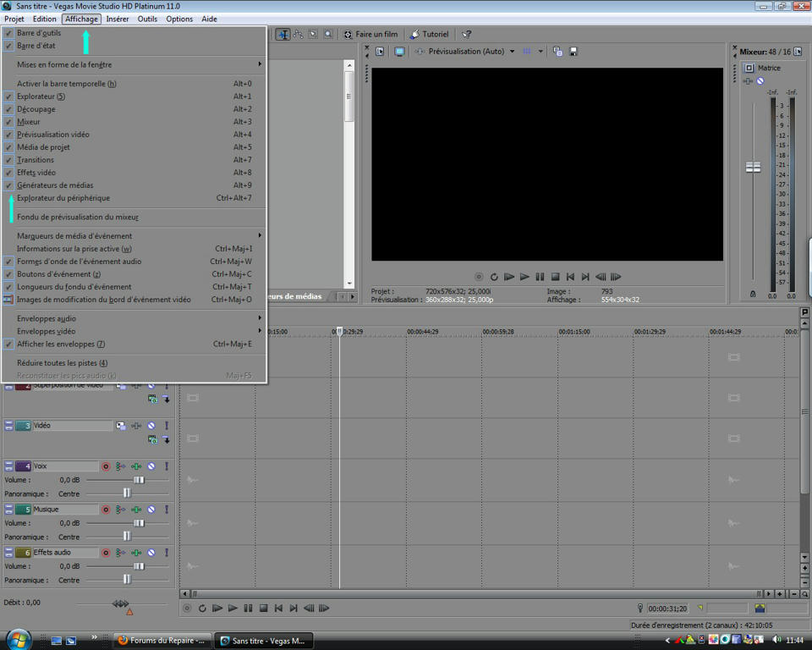Viewport: 812px width, 650px height.
Task: Select the normal edit tool icon
Action: pos(283,34)
